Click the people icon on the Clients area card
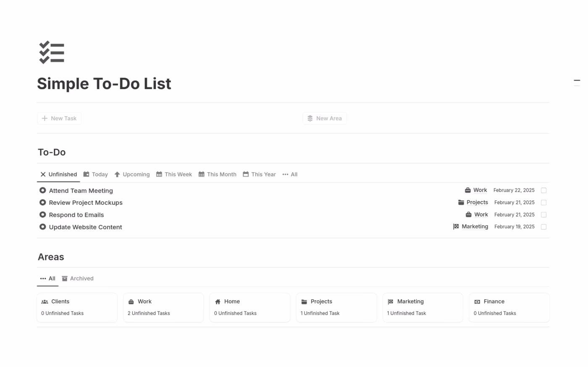588x367 pixels. click(x=45, y=301)
